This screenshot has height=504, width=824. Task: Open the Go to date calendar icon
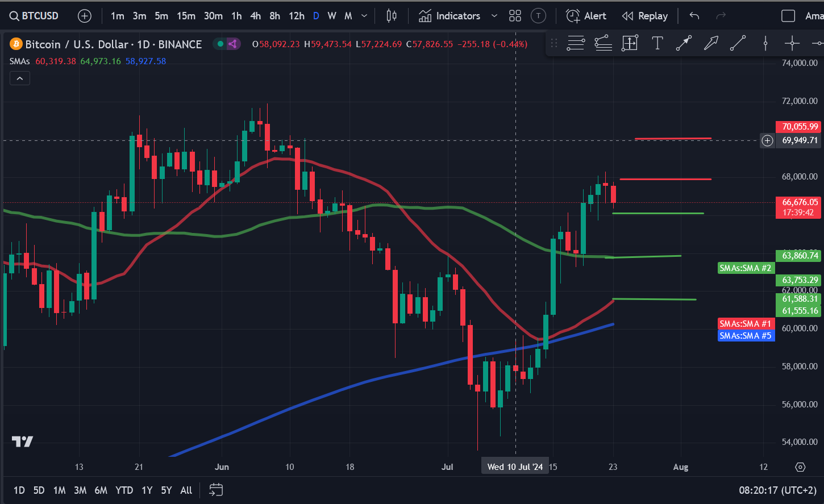216,490
